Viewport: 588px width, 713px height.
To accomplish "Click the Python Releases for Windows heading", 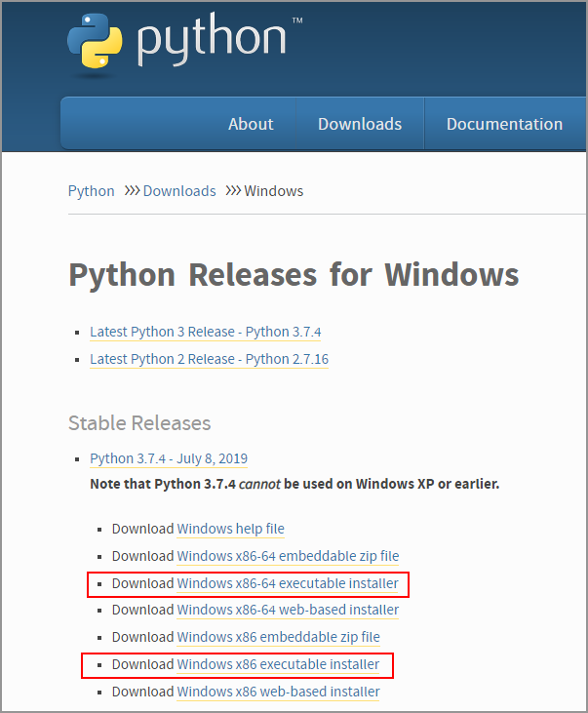I will pyautogui.click(x=294, y=275).
